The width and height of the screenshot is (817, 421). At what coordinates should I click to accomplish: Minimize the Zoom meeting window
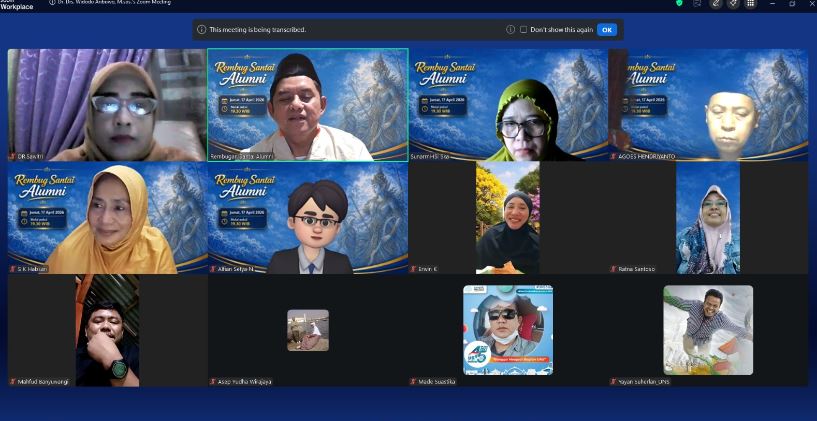(x=773, y=3)
